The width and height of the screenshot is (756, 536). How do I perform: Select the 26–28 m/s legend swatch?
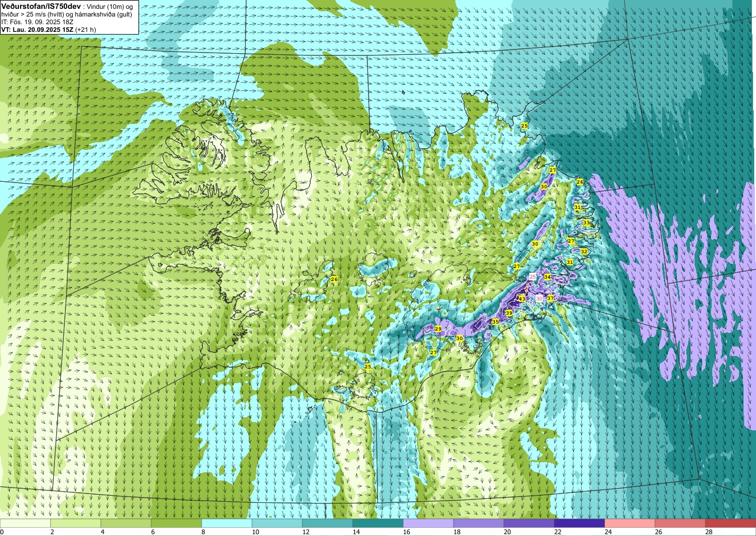pyautogui.click(x=680, y=523)
